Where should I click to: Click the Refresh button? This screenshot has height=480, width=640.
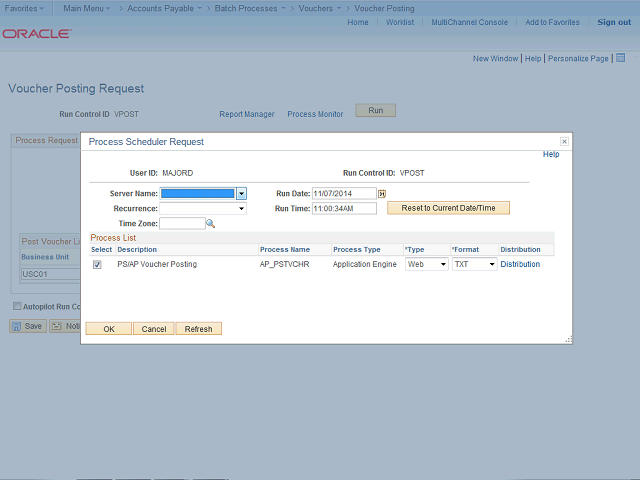198,328
